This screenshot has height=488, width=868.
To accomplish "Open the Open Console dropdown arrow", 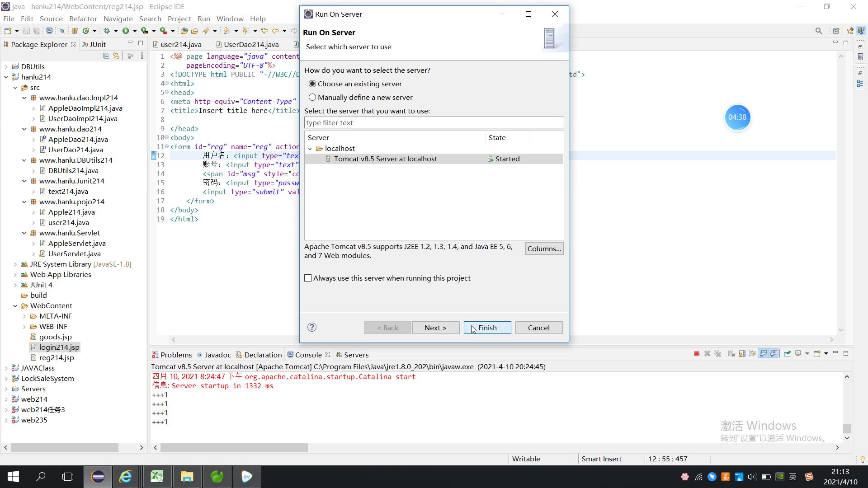I will (826, 353).
